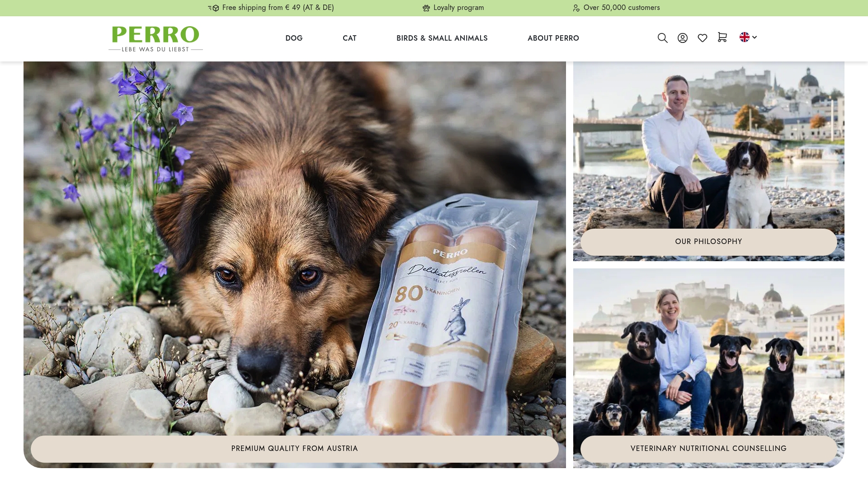Click the paw icon next to Loyalty program
This screenshot has width=868, height=488.
click(x=425, y=8)
